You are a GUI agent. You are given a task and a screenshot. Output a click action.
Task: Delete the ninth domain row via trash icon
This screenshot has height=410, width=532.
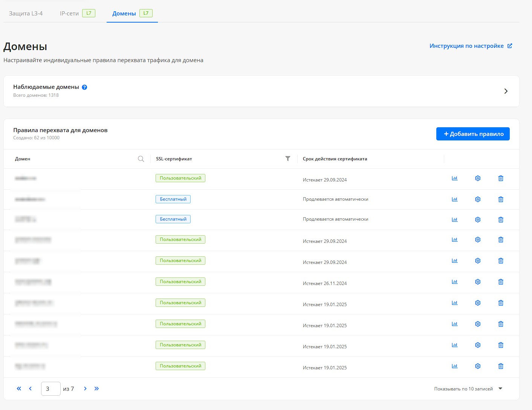[501, 345]
